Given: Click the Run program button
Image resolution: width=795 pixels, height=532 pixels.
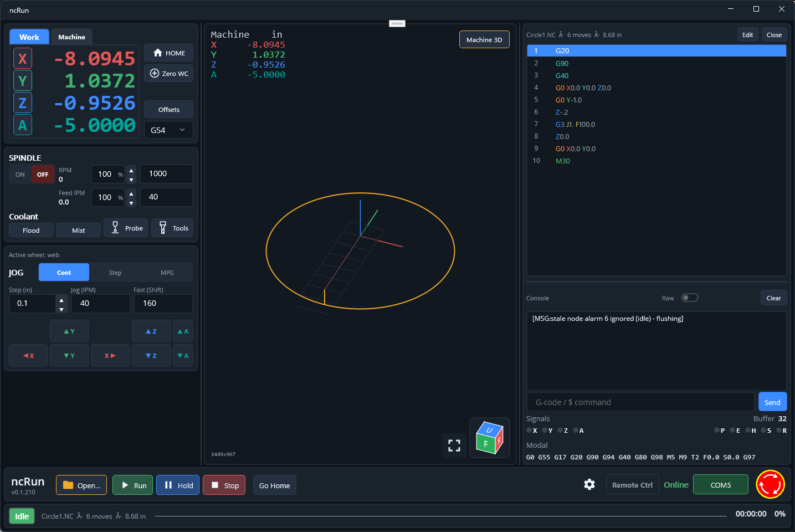Looking at the screenshot, I should [x=133, y=485].
